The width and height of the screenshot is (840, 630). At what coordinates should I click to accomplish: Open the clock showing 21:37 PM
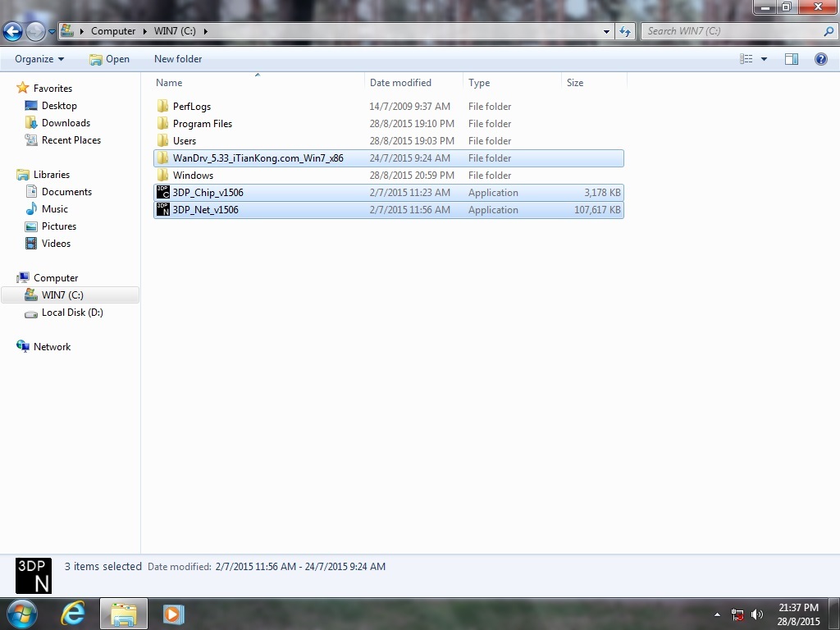(x=798, y=614)
